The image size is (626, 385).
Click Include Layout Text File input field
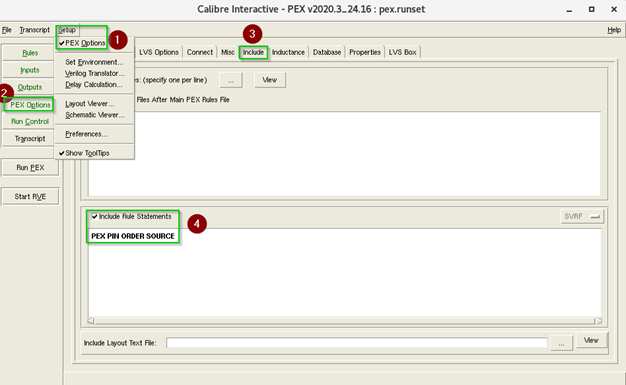click(357, 343)
